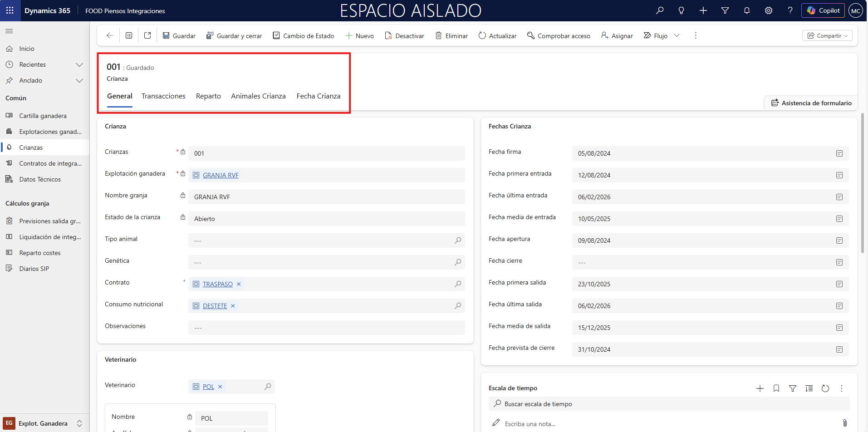Image resolution: width=868 pixels, height=432 pixels.
Task: Open calendar picker for Fecha firma
Action: [839, 153]
